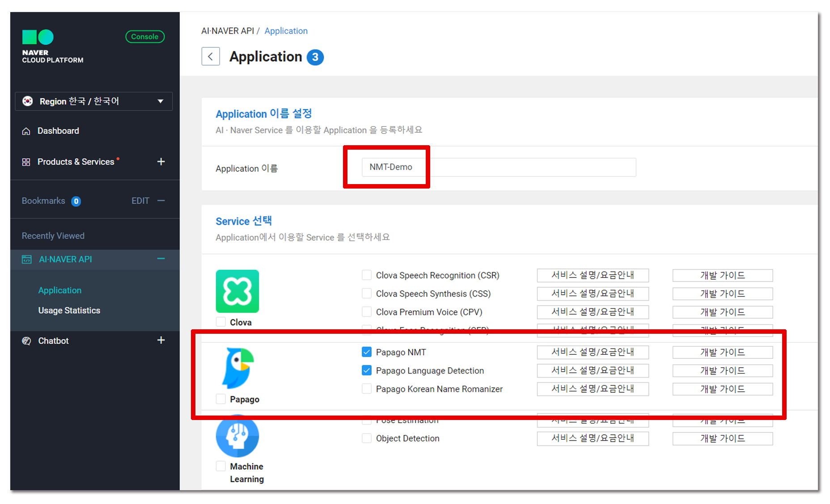Open 서비스 설명/요금안내 for Clova Speech Synthesis
830x504 pixels.
point(593,294)
